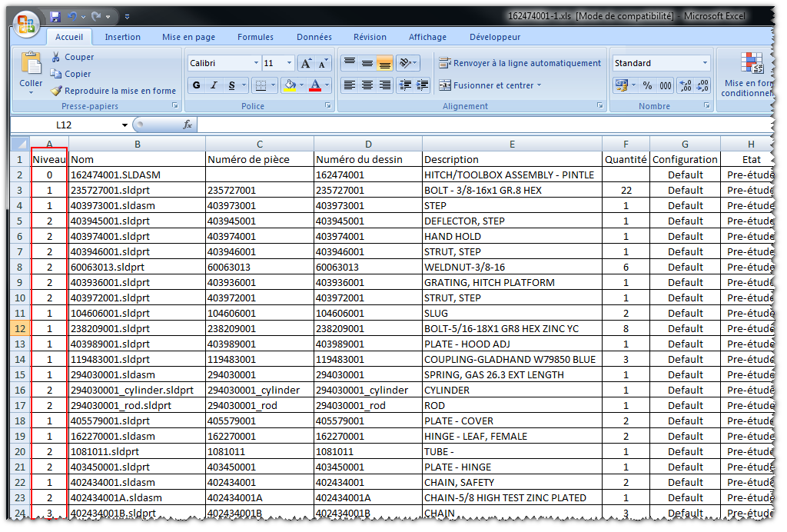Toggle italic I formatting

pyautogui.click(x=214, y=85)
